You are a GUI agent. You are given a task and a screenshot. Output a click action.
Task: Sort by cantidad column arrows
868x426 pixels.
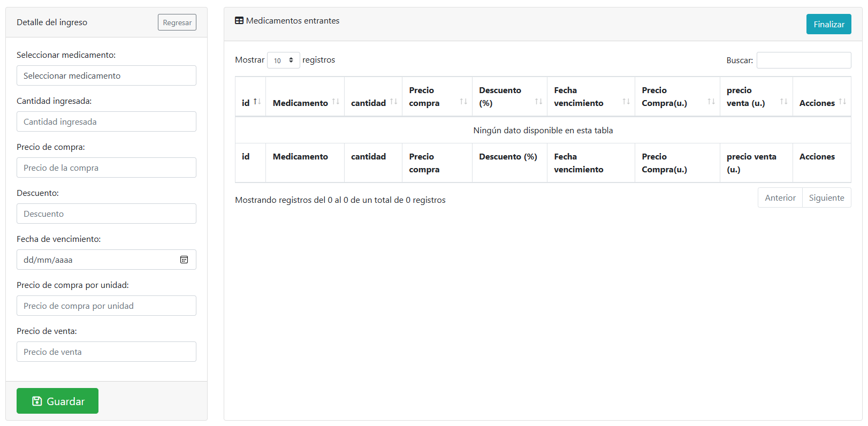393,102
